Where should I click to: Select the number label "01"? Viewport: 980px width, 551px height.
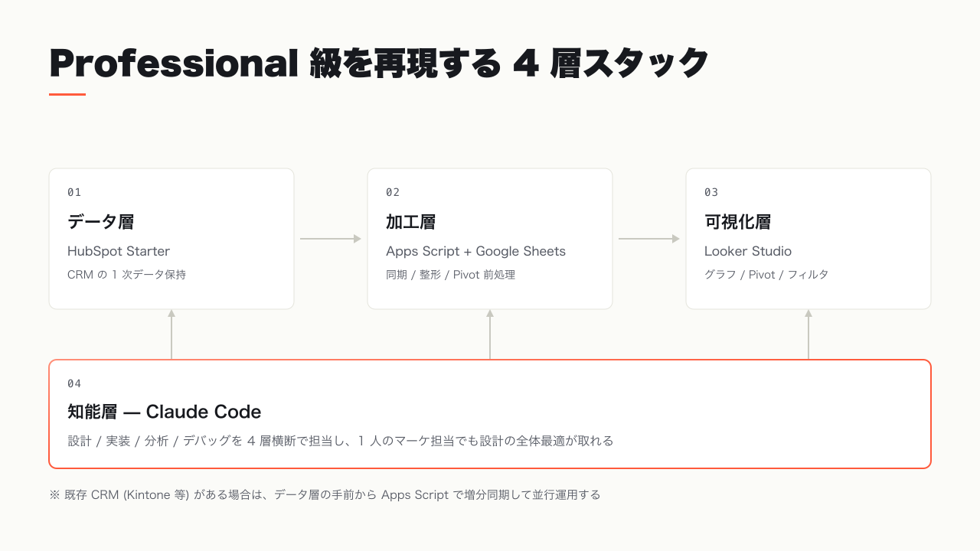coord(74,192)
